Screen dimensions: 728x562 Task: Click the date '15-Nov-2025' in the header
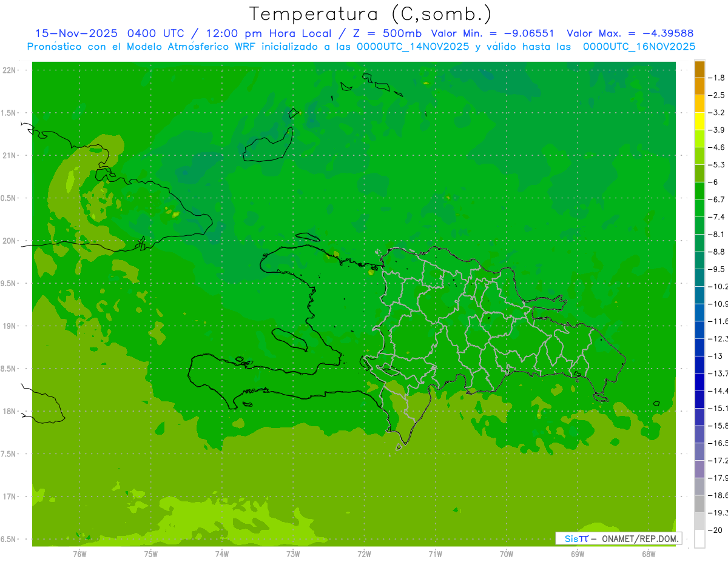[76, 33]
